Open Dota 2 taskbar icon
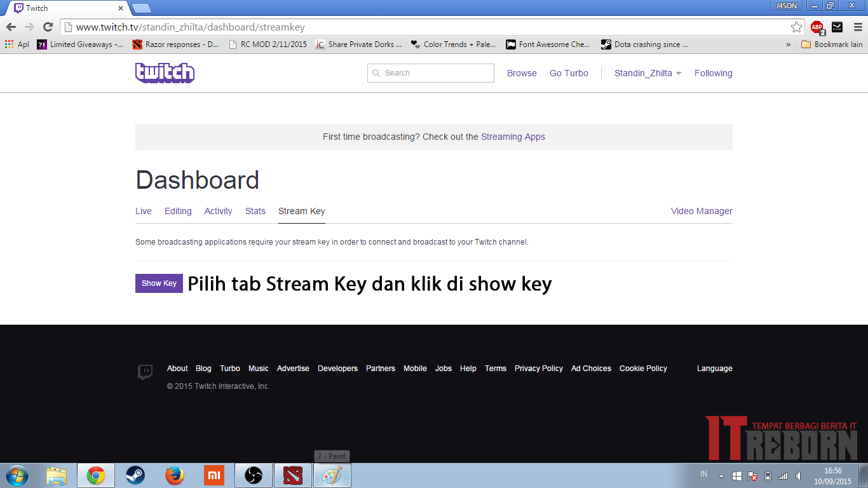Viewport: 868px width, 488px height. point(293,475)
